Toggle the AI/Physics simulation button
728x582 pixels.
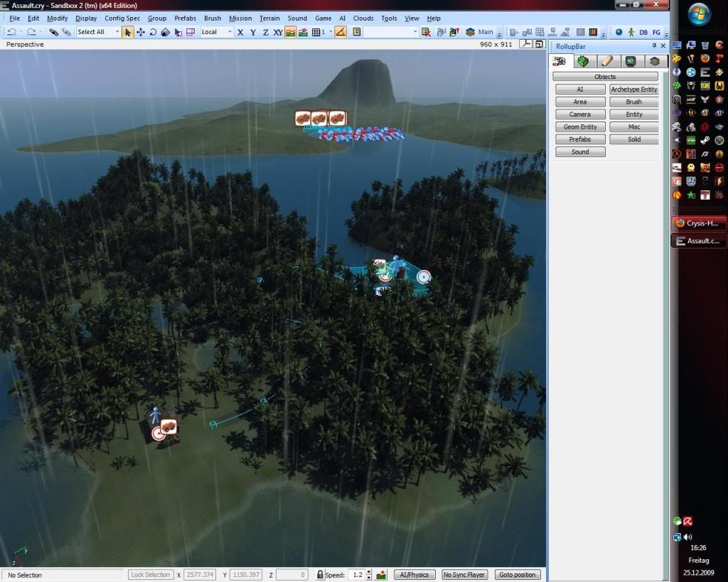pyautogui.click(x=414, y=574)
